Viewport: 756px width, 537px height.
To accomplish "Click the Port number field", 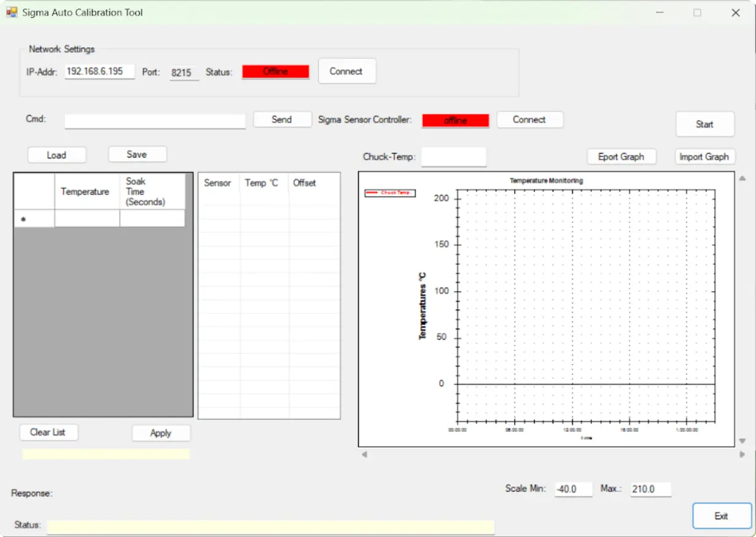I will click(184, 73).
